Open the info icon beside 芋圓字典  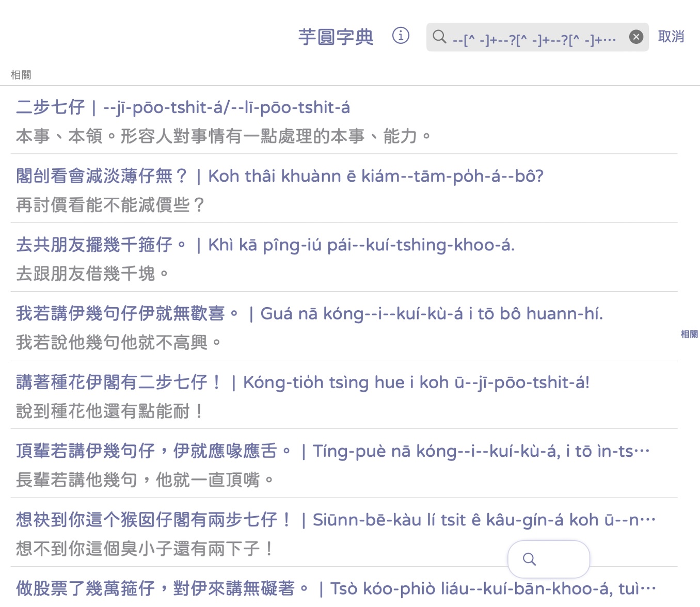coord(401,36)
